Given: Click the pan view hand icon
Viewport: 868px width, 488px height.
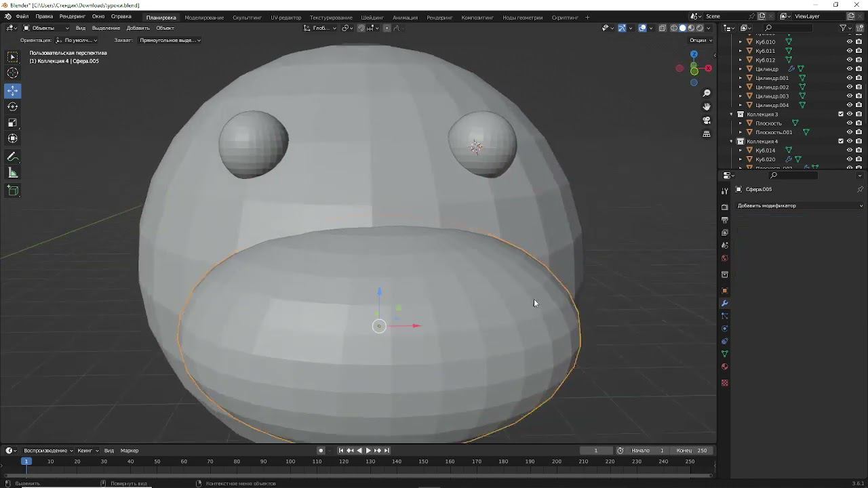Looking at the screenshot, I should [x=707, y=106].
